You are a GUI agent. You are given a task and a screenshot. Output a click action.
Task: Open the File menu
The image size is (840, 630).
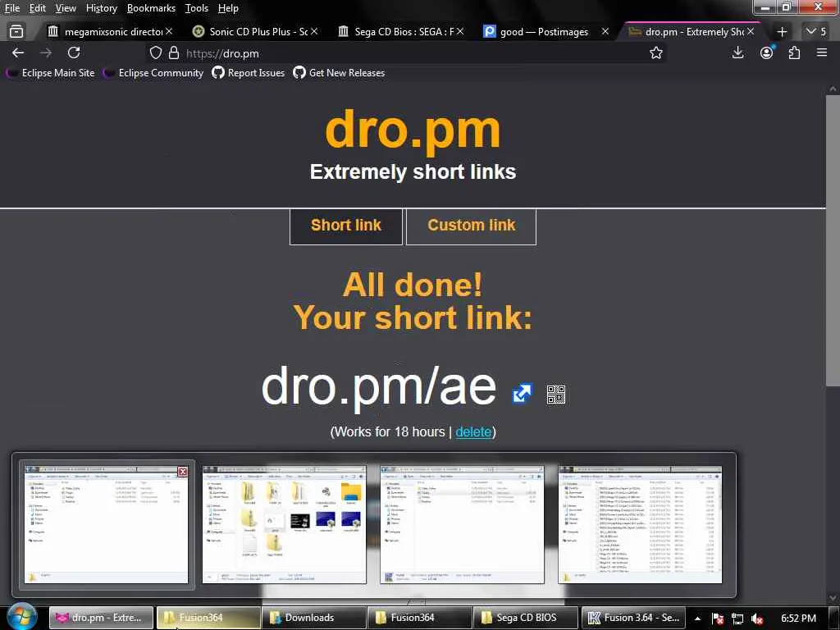point(11,8)
